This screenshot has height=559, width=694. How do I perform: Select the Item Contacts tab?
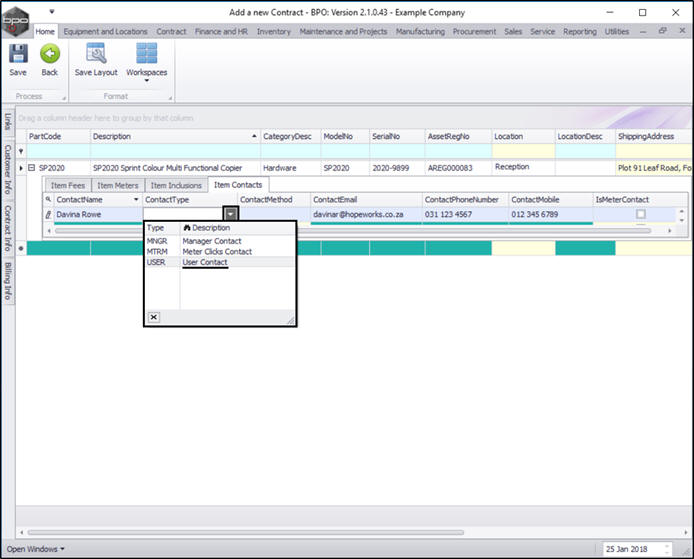click(238, 185)
